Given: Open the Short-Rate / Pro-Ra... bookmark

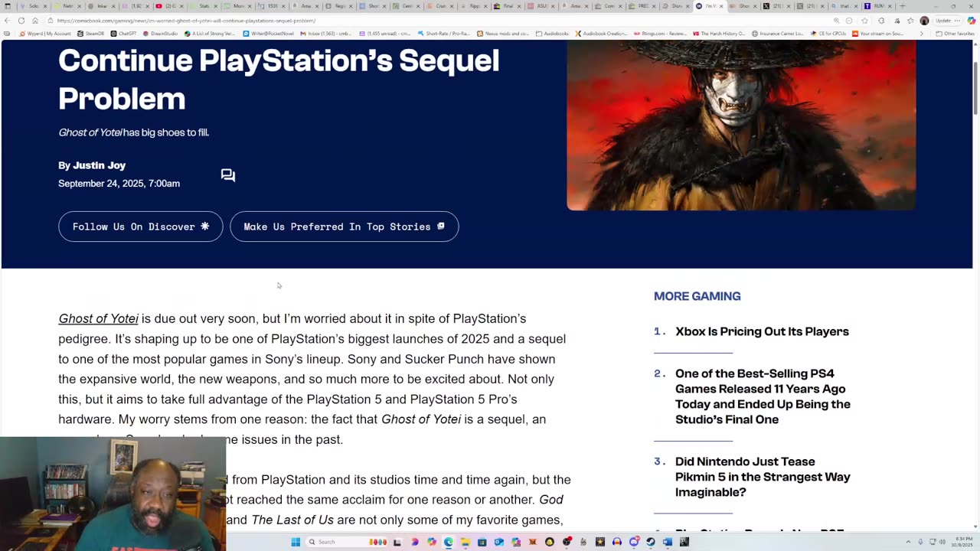Looking at the screenshot, I should click(443, 34).
